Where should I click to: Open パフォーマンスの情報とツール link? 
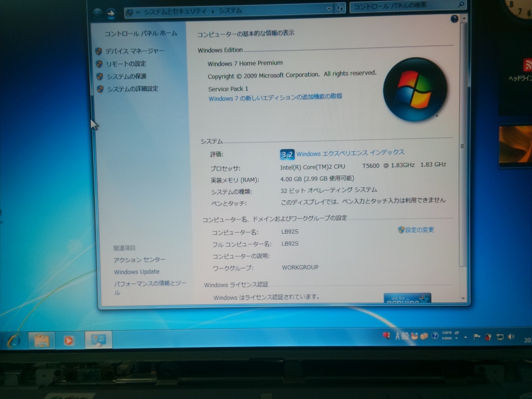(x=150, y=288)
